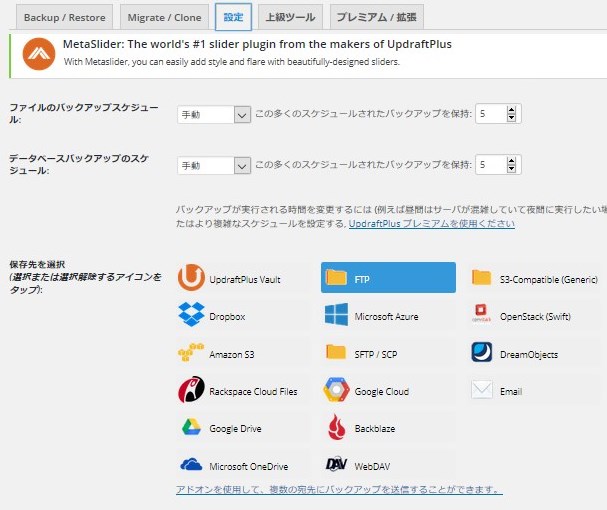Switch to the Backup / Restore tab
Viewport: 607px width, 510px height.
point(62,17)
